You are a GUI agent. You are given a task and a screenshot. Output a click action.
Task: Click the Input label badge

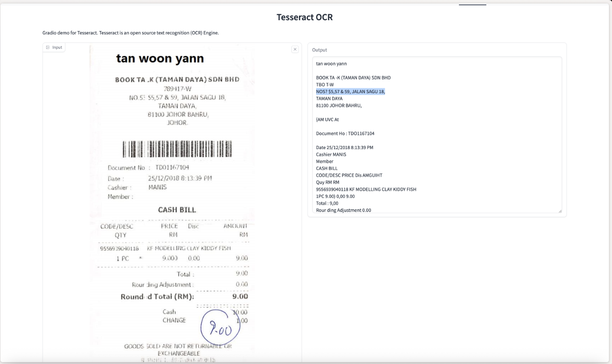pos(54,47)
